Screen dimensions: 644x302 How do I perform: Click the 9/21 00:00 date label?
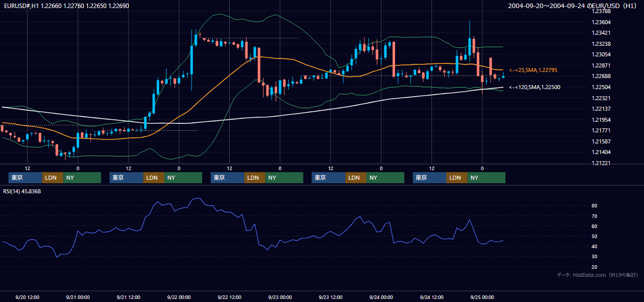[78, 297]
